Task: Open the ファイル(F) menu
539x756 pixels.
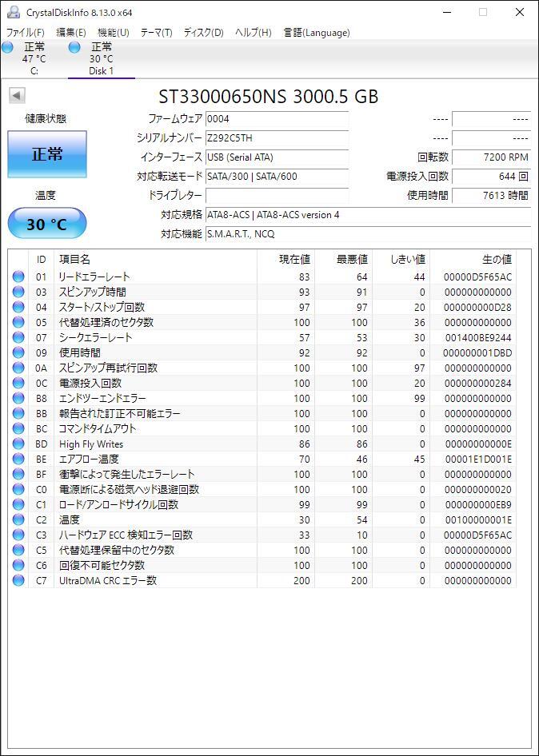Action: (25, 33)
